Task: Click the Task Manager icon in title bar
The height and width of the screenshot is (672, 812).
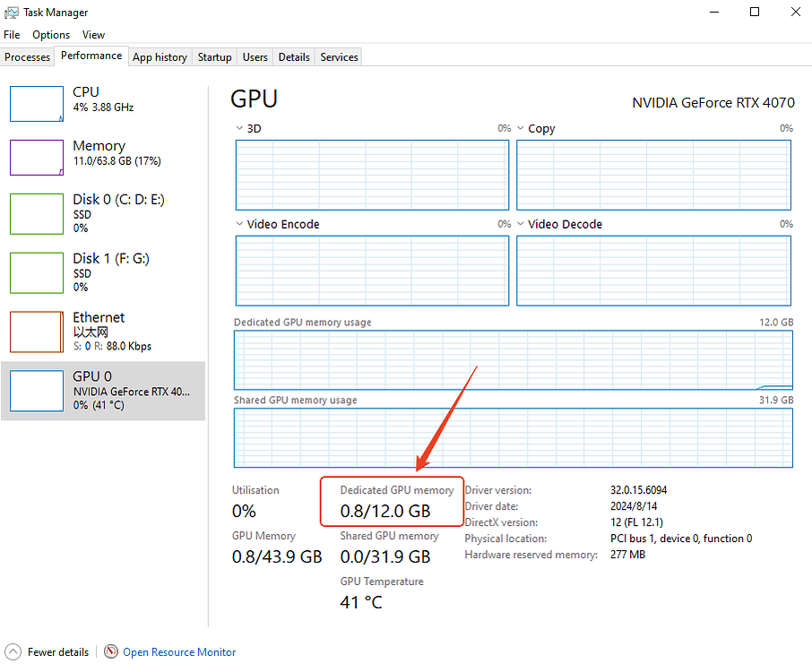Action: (10, 12)
